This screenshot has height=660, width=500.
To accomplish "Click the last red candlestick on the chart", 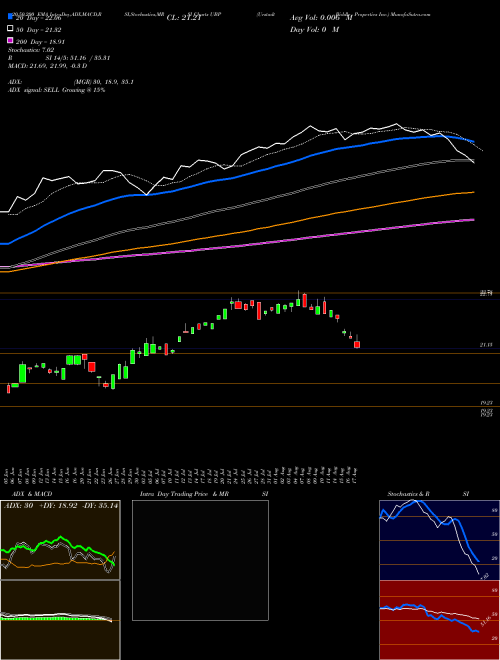I will [x=357, y=344].
